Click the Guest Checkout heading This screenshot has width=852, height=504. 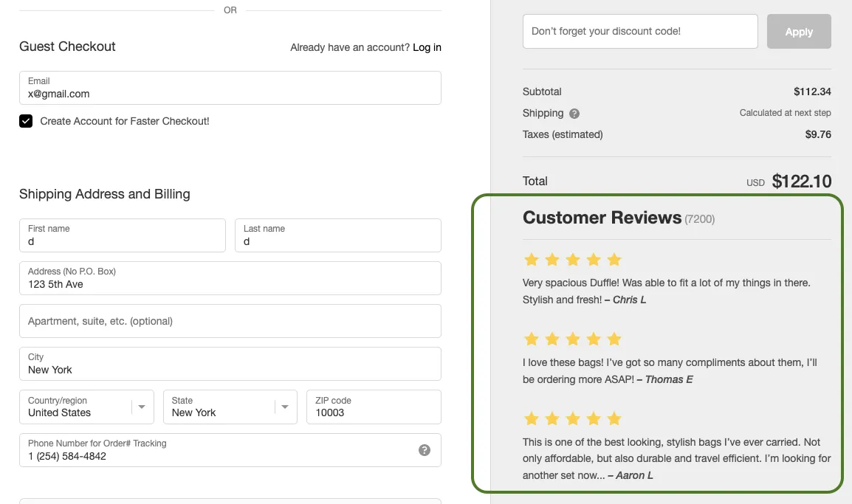[67, 46]
